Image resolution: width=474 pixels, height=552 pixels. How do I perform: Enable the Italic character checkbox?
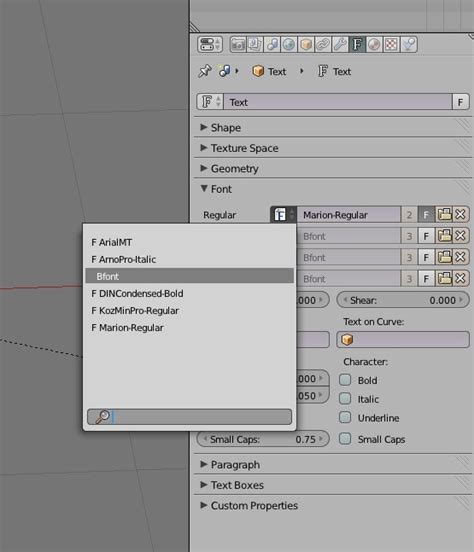345,399
